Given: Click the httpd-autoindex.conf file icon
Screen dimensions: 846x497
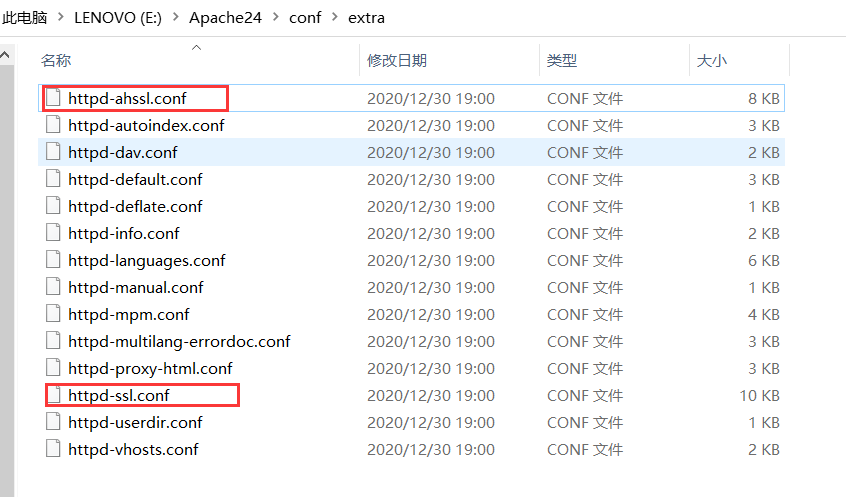Looking at the screenshot, I should (x=53, y=125).
